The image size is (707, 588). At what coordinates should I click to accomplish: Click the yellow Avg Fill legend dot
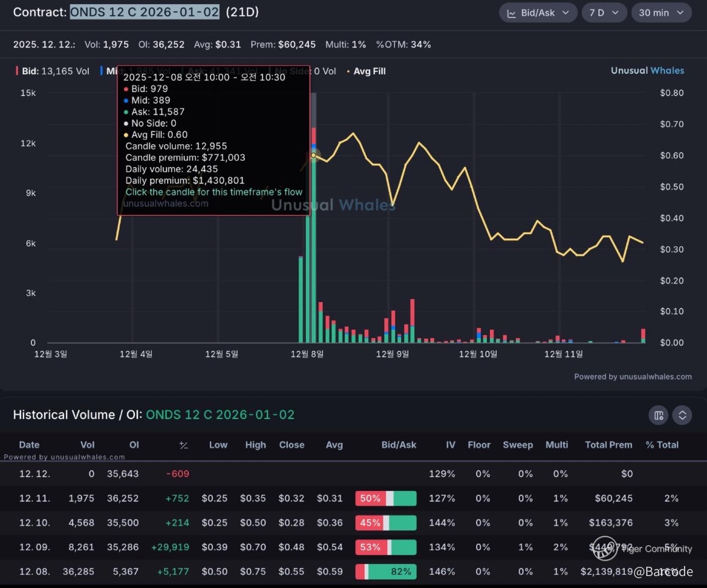(348, 72)
